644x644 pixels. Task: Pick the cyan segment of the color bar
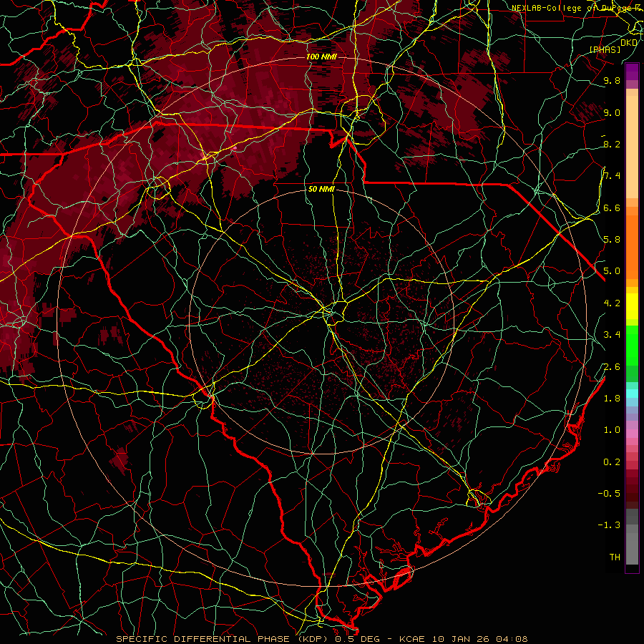pyautogui.click(x=632, y=394)
